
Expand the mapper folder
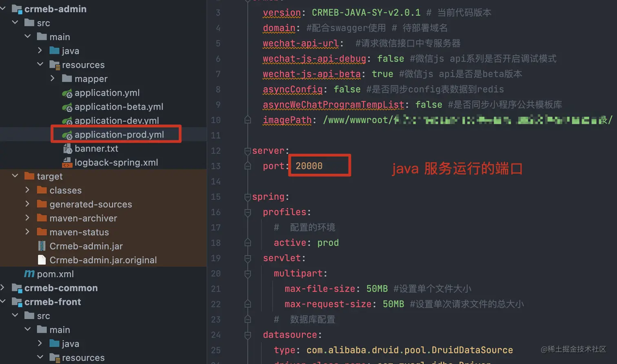click(x=53, y=78)
